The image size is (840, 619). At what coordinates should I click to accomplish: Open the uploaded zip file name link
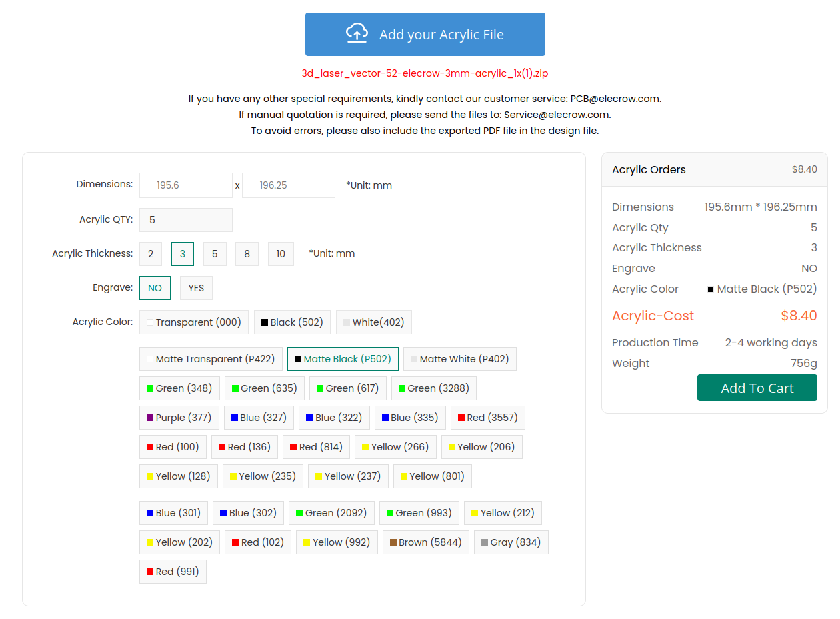pos(425,73)
